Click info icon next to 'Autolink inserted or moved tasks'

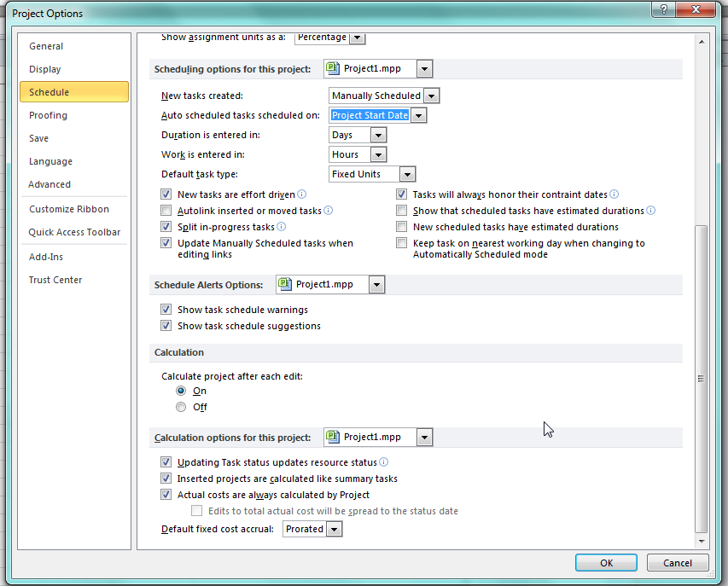(x=329, y=211)
